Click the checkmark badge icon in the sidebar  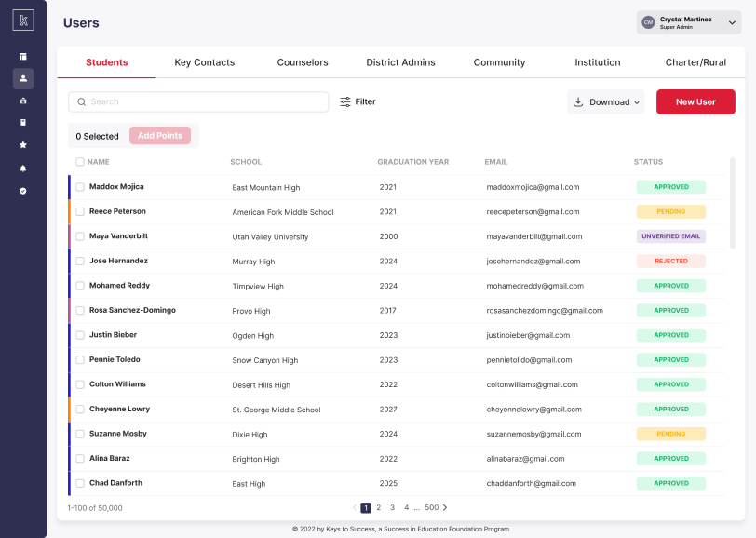22,191
